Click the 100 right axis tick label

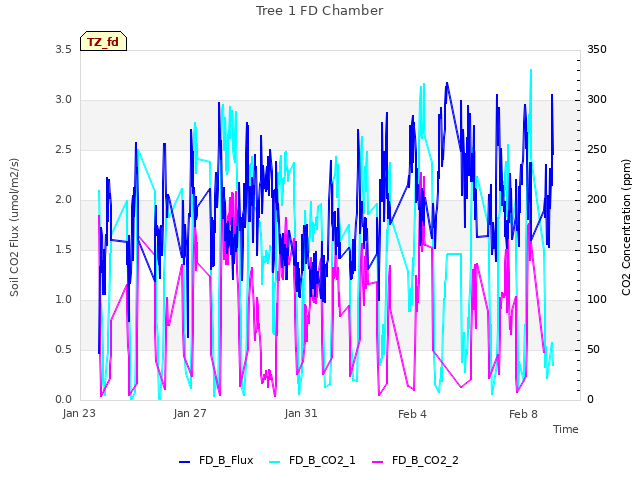point(597,300)
